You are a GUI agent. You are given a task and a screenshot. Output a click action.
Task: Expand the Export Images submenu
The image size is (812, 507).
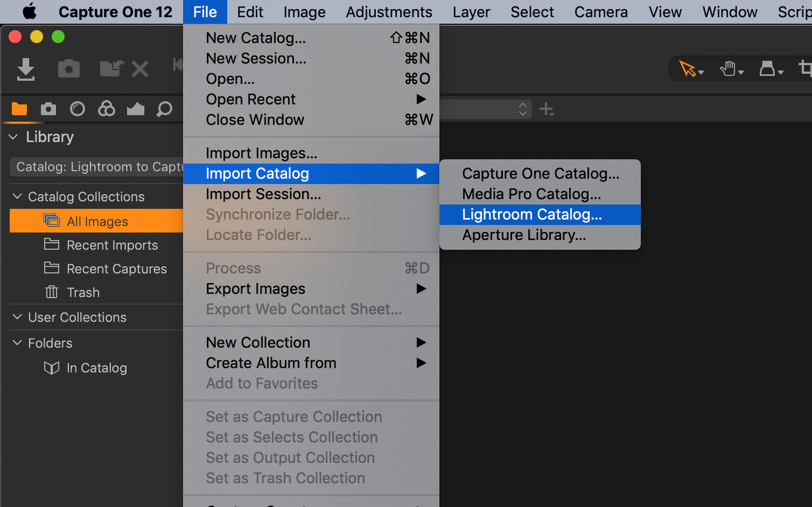click(x=311, y=288)
